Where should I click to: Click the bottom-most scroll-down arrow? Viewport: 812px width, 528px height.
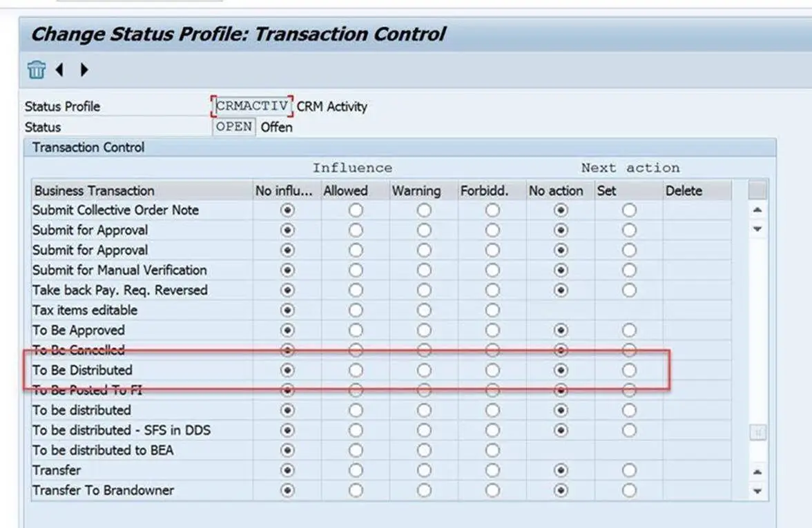[757, 491]
